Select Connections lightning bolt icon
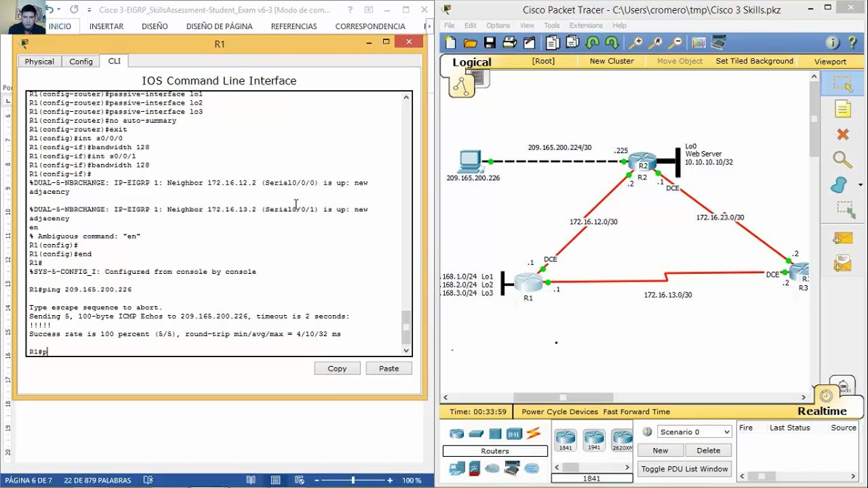 coord(534,434)
